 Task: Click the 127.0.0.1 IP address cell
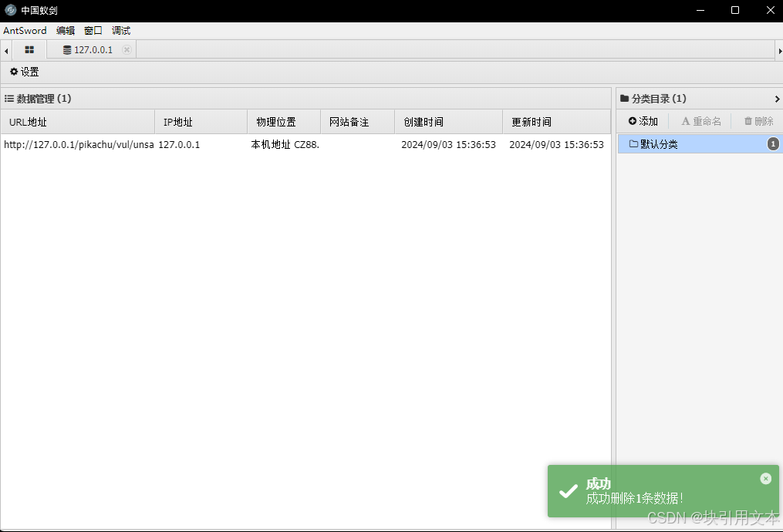[179, 145]
